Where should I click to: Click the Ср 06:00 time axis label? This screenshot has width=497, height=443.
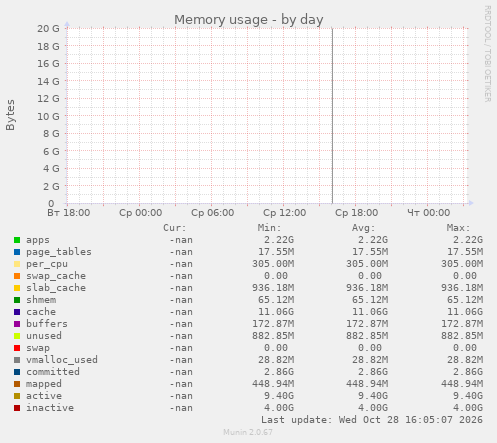(213, 213)
